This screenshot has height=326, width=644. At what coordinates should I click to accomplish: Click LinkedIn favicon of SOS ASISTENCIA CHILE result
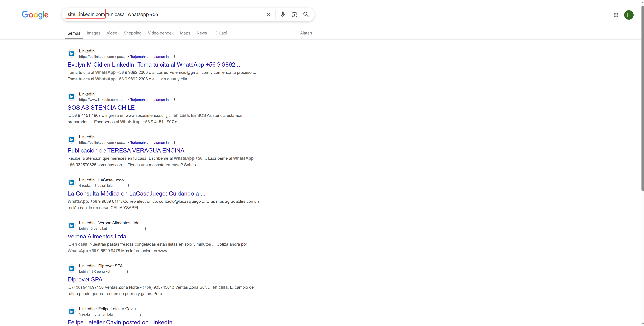(72, 97)
